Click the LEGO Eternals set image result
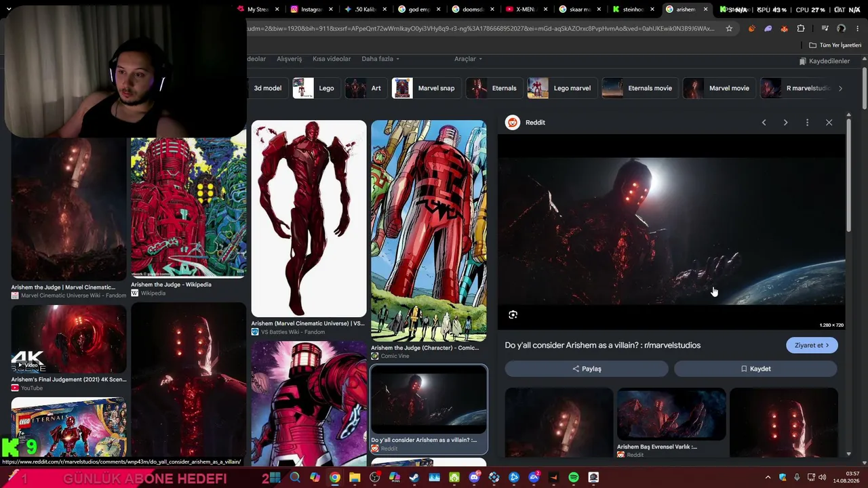This screenshot has width=868, height=488. coord(68,427)
